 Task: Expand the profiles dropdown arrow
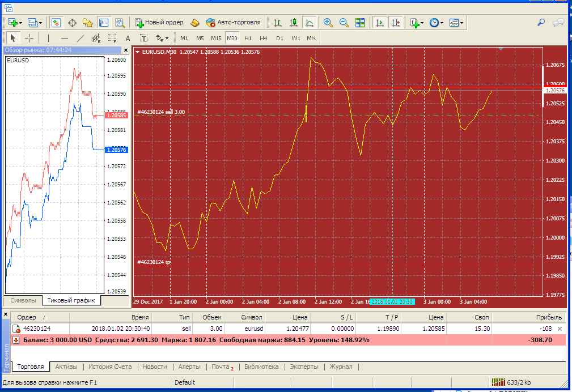click(40, 23)
